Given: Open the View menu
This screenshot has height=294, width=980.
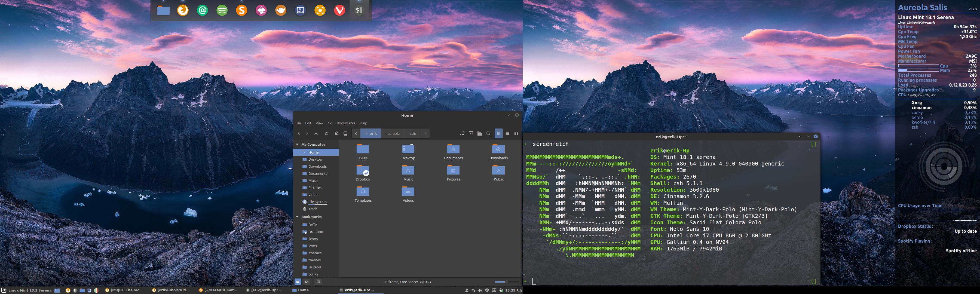Looking at the screenshot, I should point(319,123).
